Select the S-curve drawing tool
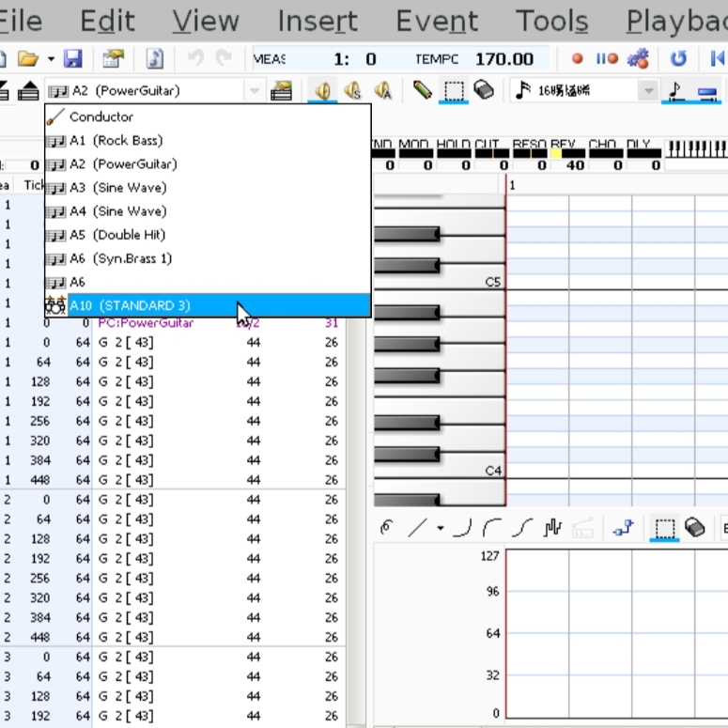The width and height of the screenshot is (728, 728). click(x=522, y=528)
